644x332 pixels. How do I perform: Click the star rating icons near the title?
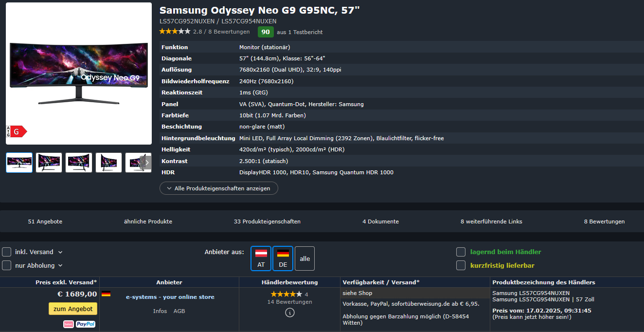pyautogui.click(x=175, y=32)
